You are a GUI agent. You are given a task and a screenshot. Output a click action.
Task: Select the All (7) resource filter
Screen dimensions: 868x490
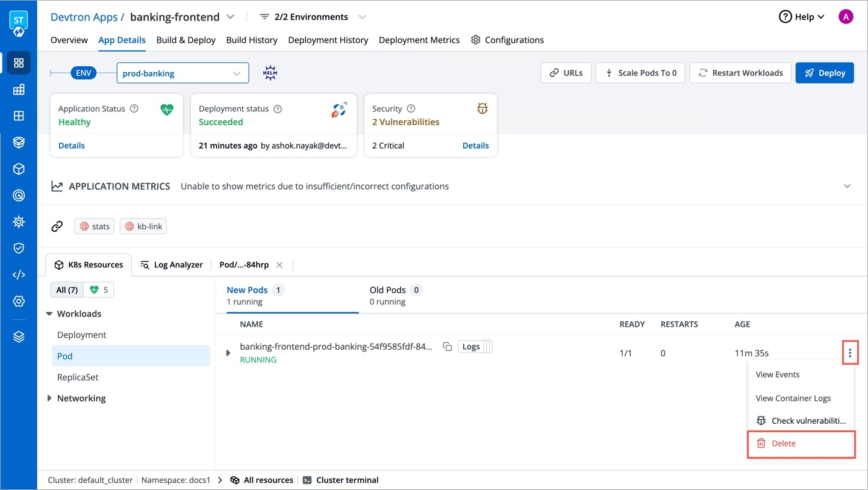(x=67, y=290)
